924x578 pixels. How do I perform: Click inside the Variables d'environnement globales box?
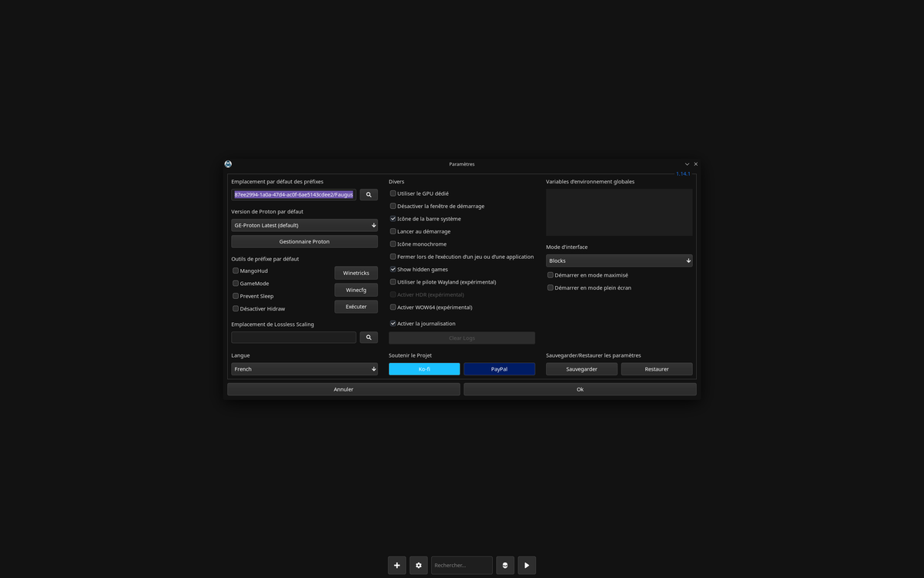[619, 212]
